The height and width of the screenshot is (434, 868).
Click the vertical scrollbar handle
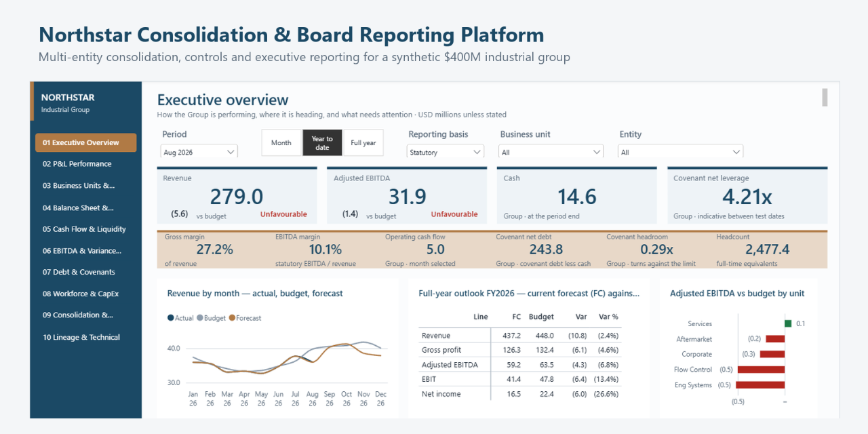click(825, 97)
